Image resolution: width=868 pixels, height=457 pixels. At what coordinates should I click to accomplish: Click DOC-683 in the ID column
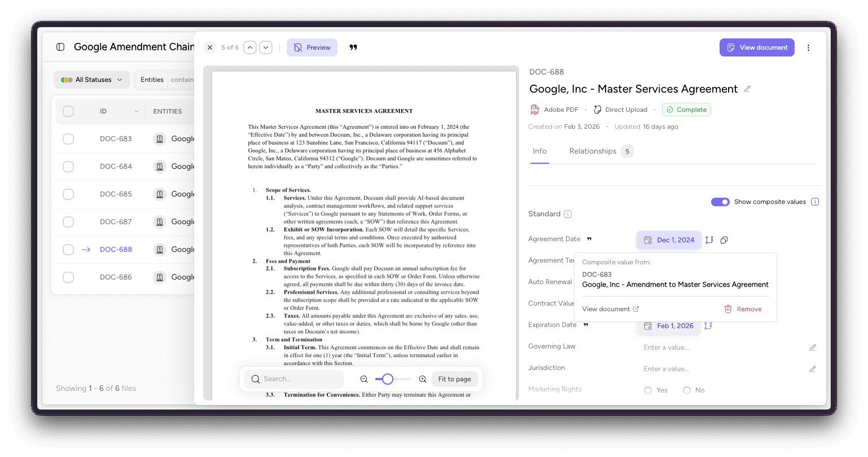coord(116,138)
